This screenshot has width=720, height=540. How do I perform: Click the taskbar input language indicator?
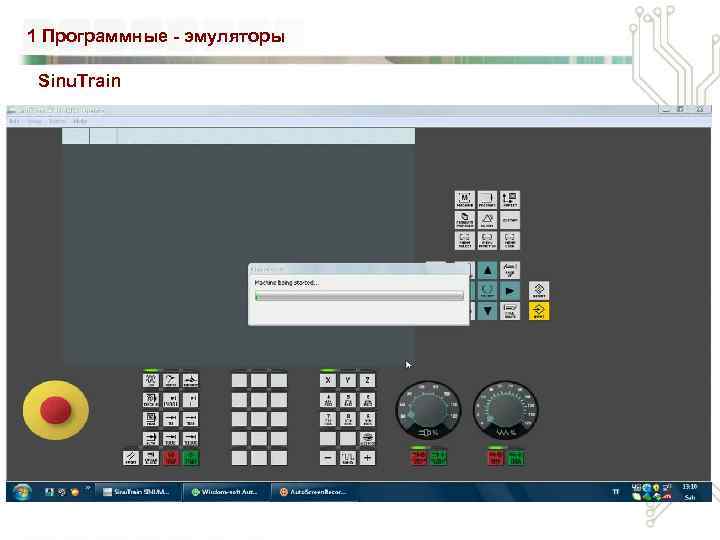[x=616, y=492]
